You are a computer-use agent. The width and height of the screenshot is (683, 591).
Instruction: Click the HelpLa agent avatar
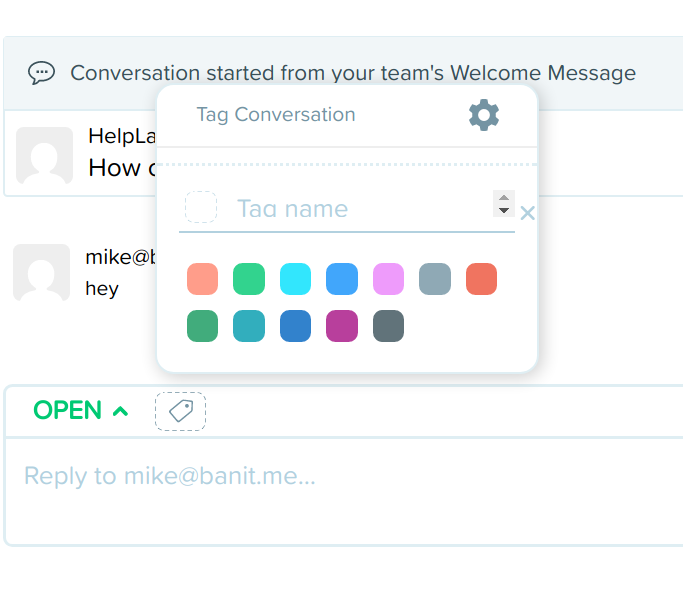[44, 155]
